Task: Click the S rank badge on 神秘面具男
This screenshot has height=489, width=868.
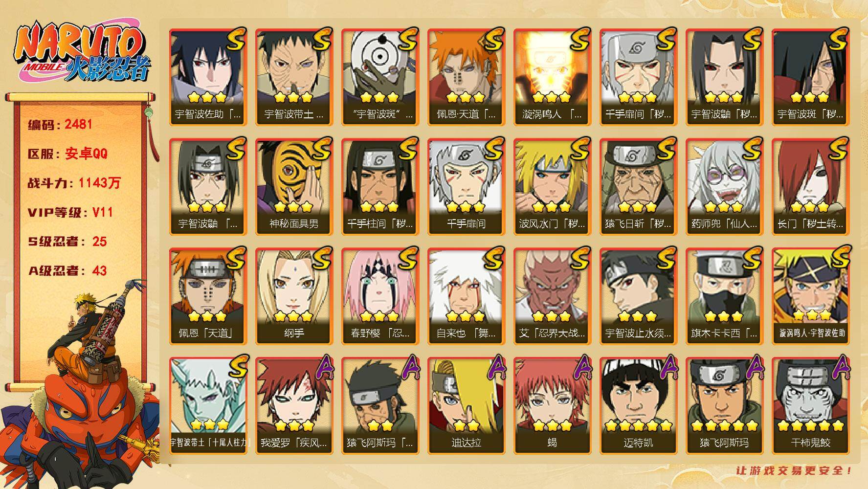Action: pos(321,149)
